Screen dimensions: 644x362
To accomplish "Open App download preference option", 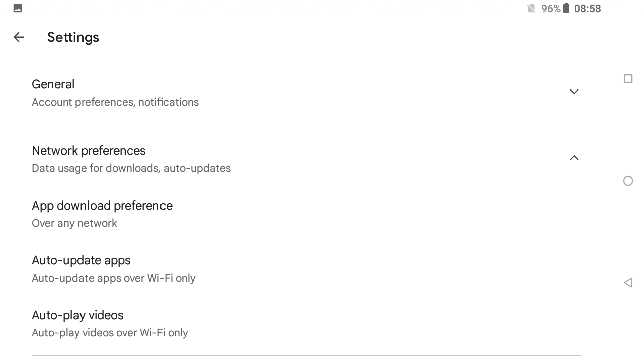I will pyautogui.click(x=306, y=214).
